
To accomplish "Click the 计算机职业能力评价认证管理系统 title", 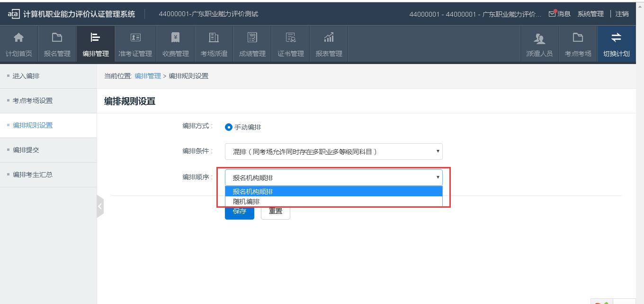I will (79, 14).
